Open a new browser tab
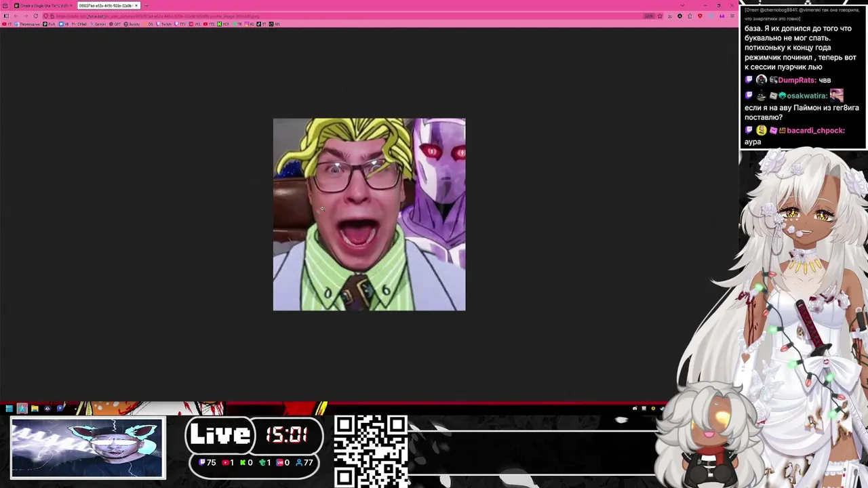868x488 pixels. 146,5
